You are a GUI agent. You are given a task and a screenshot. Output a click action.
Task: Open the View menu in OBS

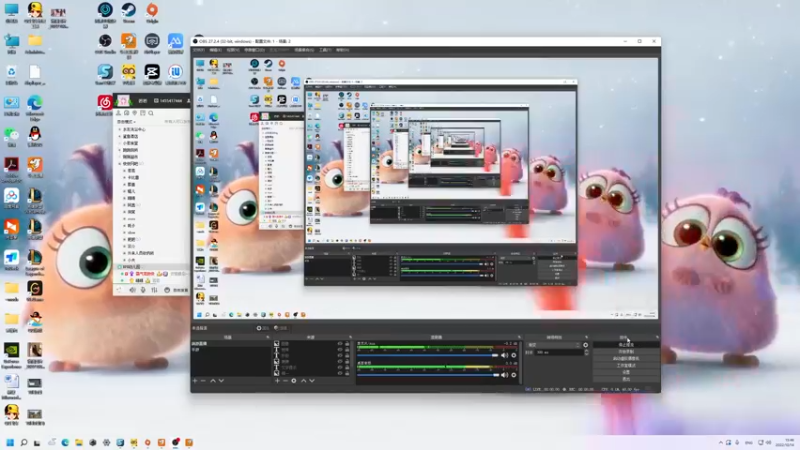click(233, 50)
